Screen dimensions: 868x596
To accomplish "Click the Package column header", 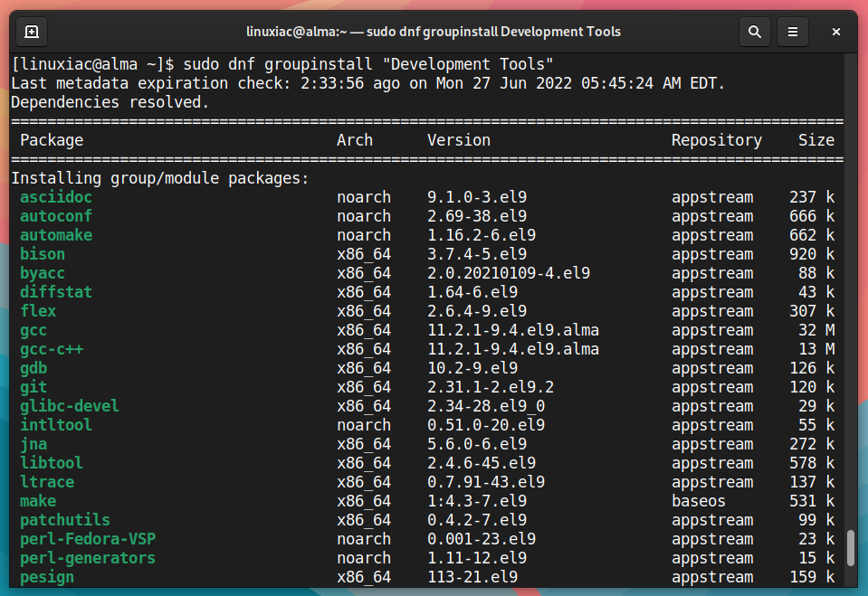I will [52, 140].
